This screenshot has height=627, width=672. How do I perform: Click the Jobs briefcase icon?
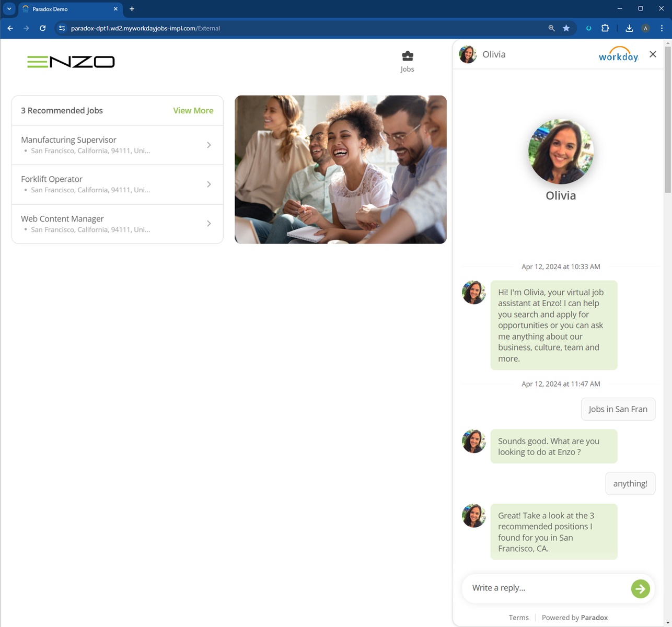tap(407, 55)
